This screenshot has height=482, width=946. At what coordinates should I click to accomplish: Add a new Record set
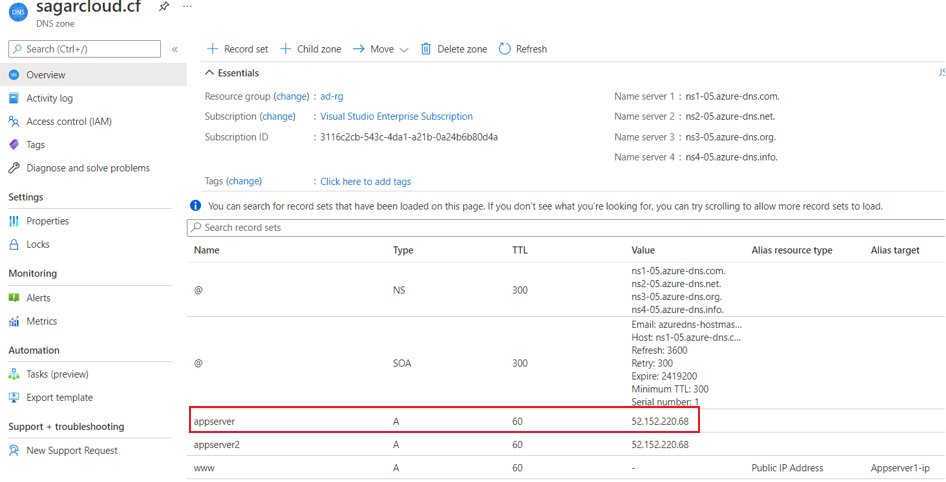pos(237,49)
